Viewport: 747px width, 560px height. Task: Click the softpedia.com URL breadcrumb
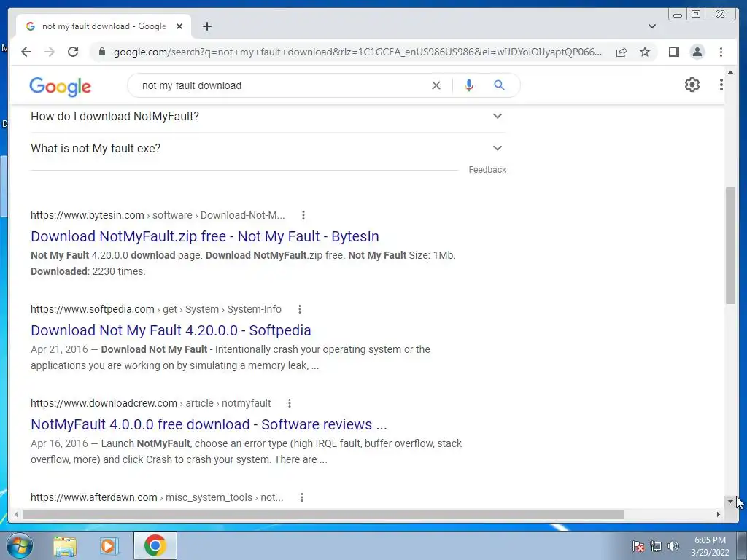pos(156,309)
